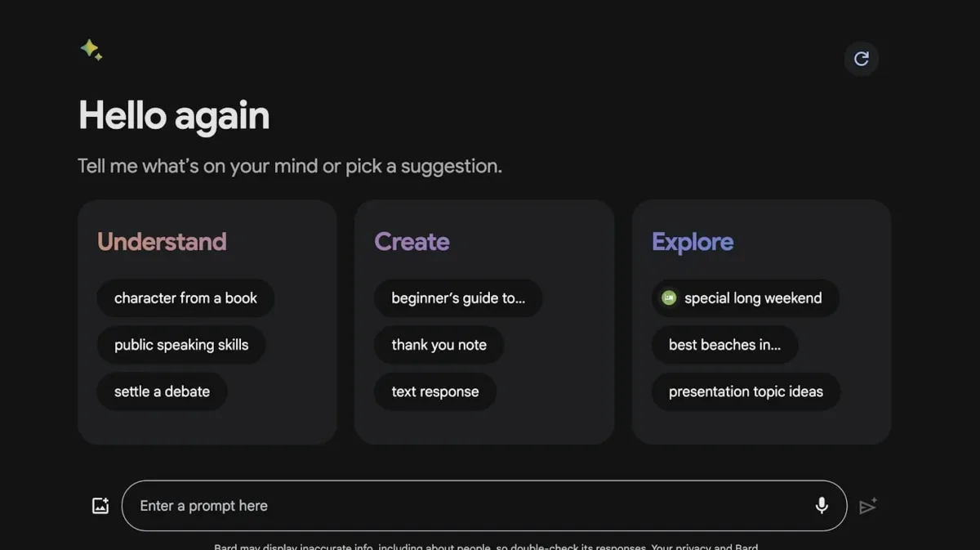Choose 'presentation topic ideas' suggestion
The height and width of the screenshot is (550, 980).
[x=746, y=391]
